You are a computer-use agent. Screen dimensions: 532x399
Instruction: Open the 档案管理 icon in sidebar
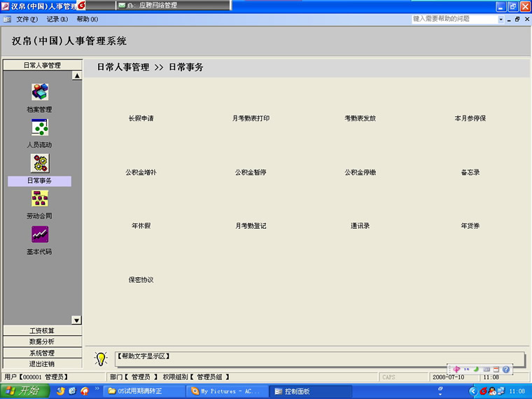coord(40,92)
